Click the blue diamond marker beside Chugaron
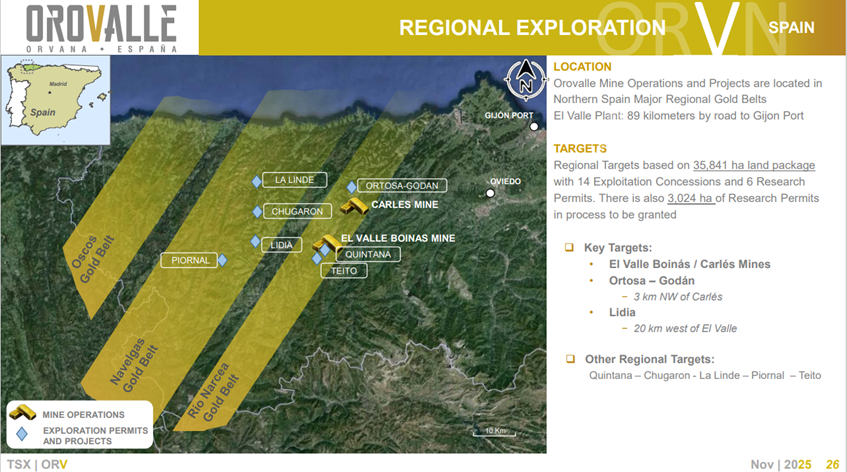The width and height of the screenshot is (847, 472). 258,212
